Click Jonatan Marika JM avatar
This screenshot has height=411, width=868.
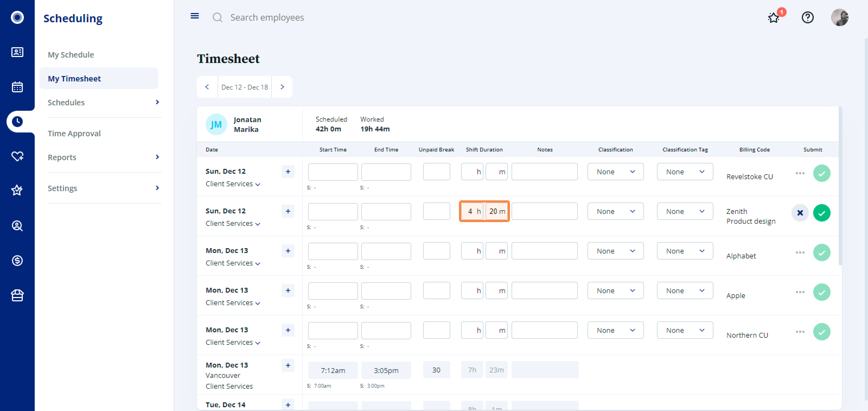tap(216, 124)
